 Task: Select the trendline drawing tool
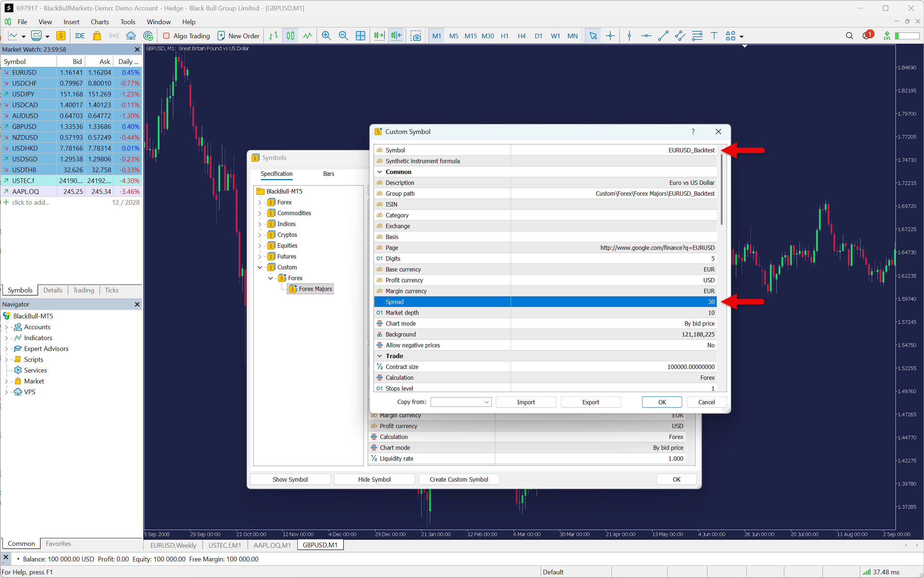tap(663, 36)
